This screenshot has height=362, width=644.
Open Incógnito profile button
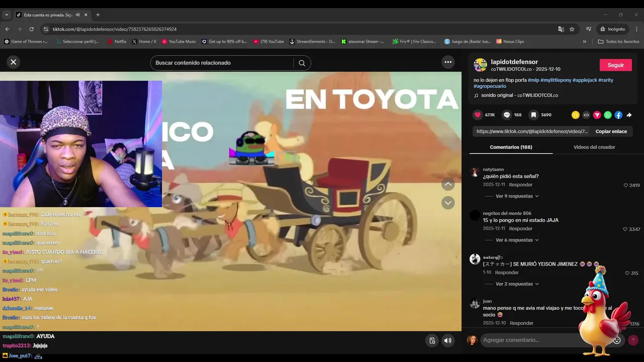tap(612, 29)
